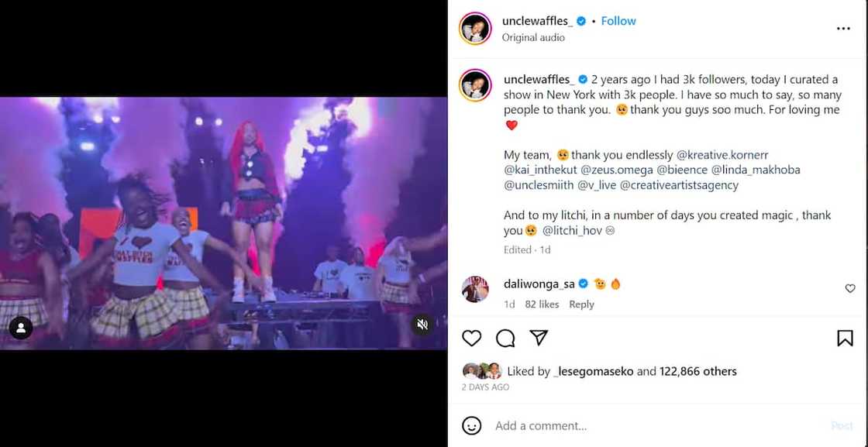This screenshot has width=868, height=447.
Task: Play or pause the concert video
Action: point(223,223)
